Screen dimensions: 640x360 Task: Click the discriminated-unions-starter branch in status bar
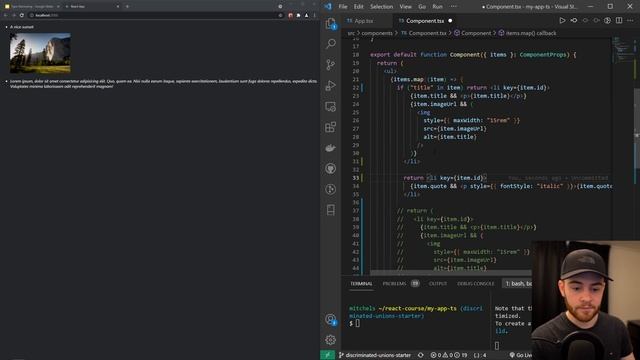[374, 355]
